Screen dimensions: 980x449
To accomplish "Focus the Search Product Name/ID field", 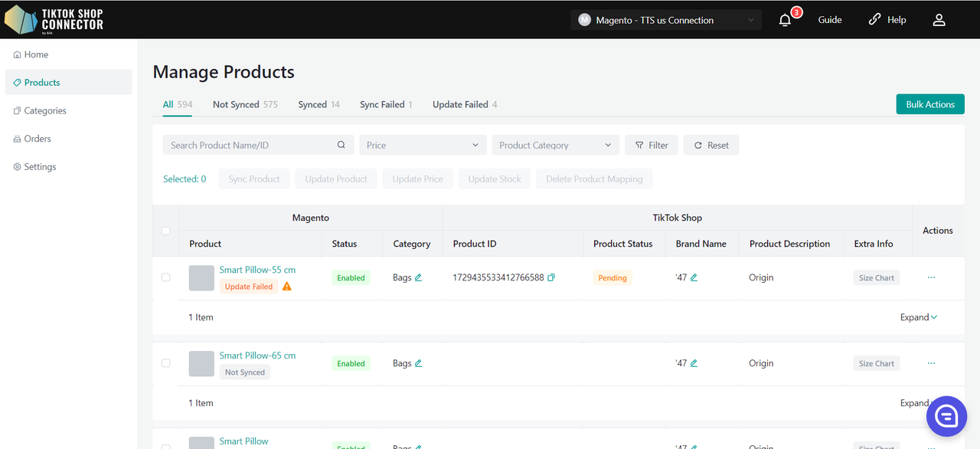I will pos(249,145).
